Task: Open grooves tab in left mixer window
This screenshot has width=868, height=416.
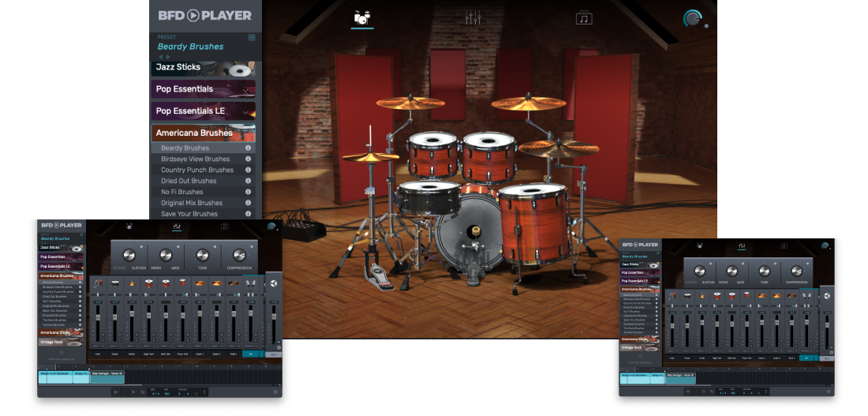Action: tap(225, 227)
